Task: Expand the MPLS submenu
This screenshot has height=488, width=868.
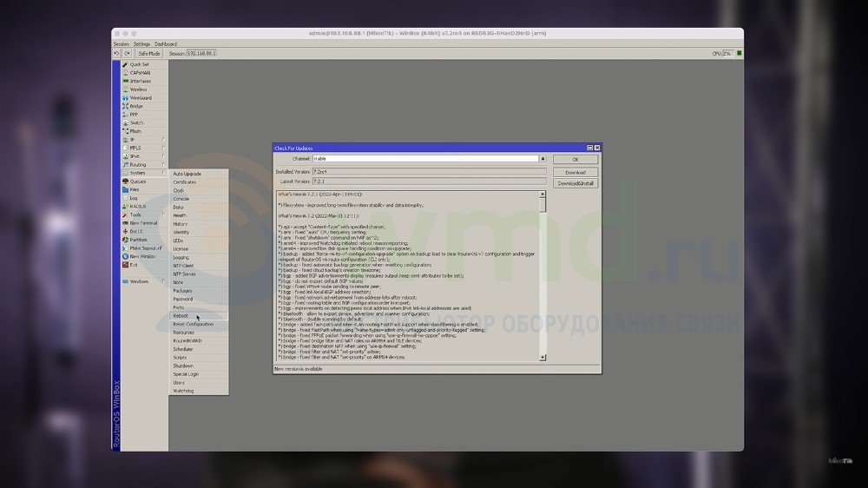Action: tap(144, 148)
